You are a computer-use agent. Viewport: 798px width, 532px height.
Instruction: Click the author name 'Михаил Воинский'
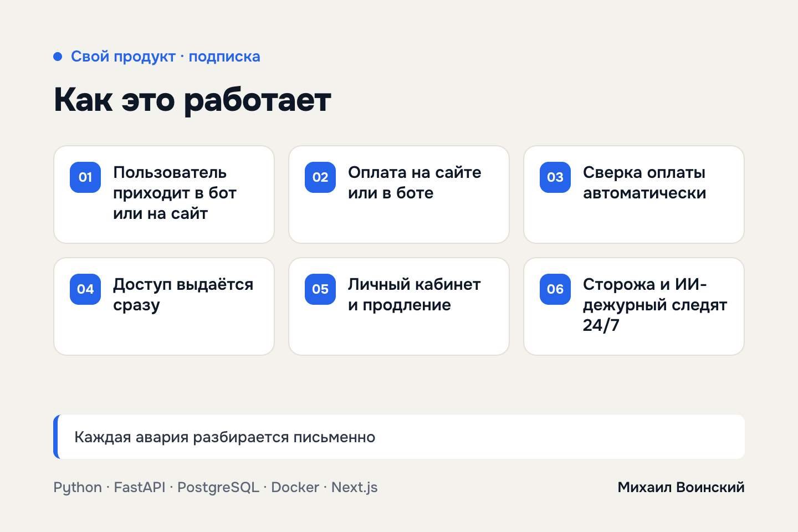click(x=681, y=487)
